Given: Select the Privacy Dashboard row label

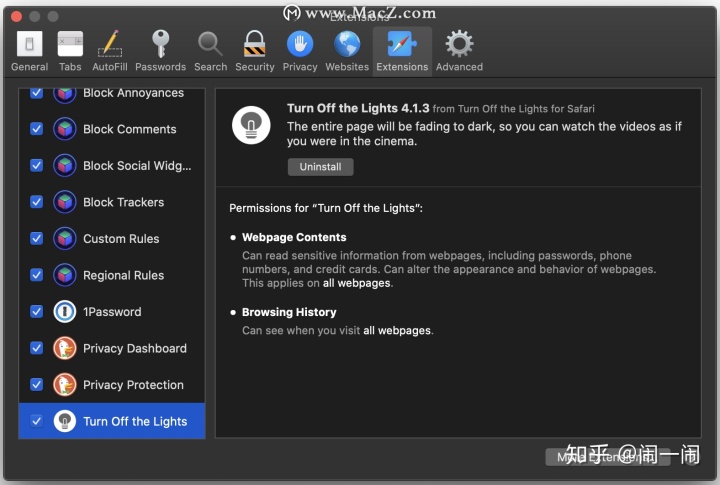Looking at the screenshot, I should tap(135, 348).
